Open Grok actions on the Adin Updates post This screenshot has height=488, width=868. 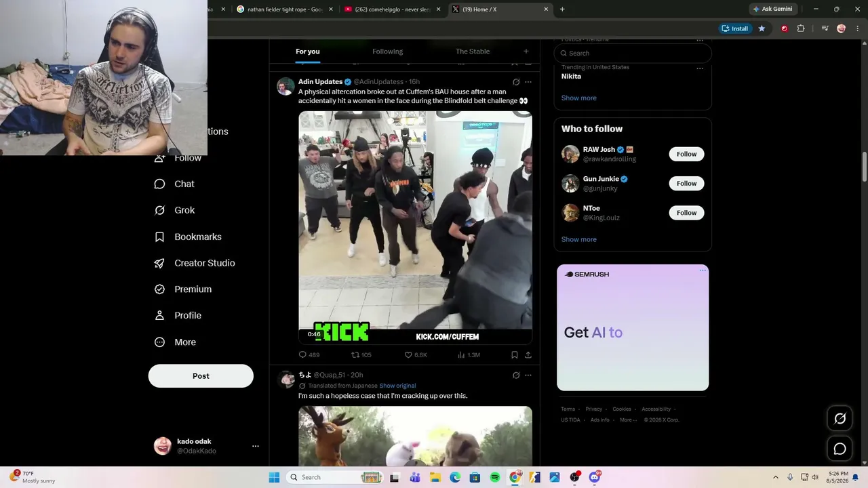[x=516, y=82]
